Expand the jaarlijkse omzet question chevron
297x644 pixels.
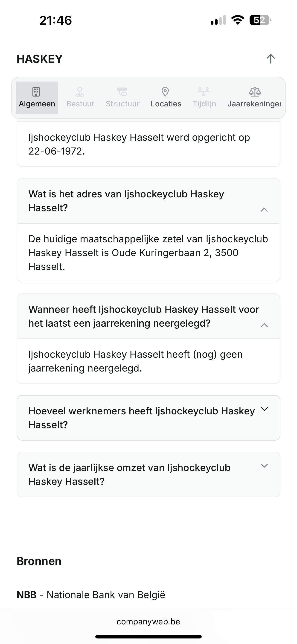point(264,465)
